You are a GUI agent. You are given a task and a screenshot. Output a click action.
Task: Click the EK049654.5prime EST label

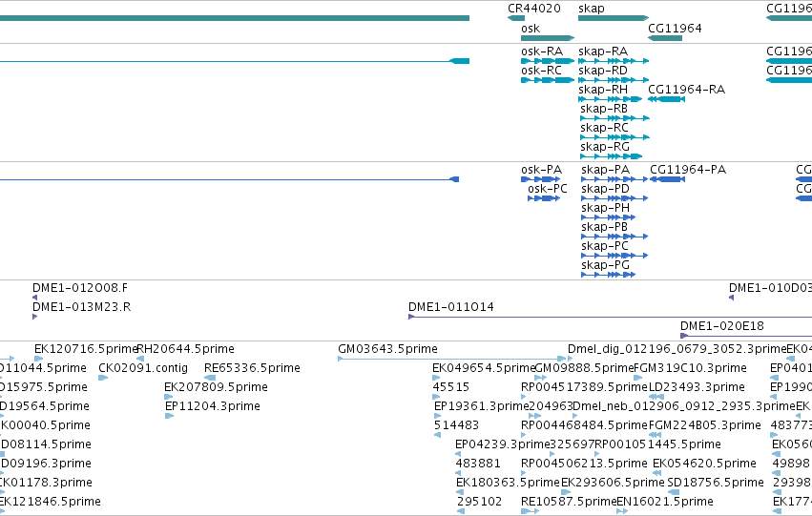pyautogui.click(x=484, y=368)
